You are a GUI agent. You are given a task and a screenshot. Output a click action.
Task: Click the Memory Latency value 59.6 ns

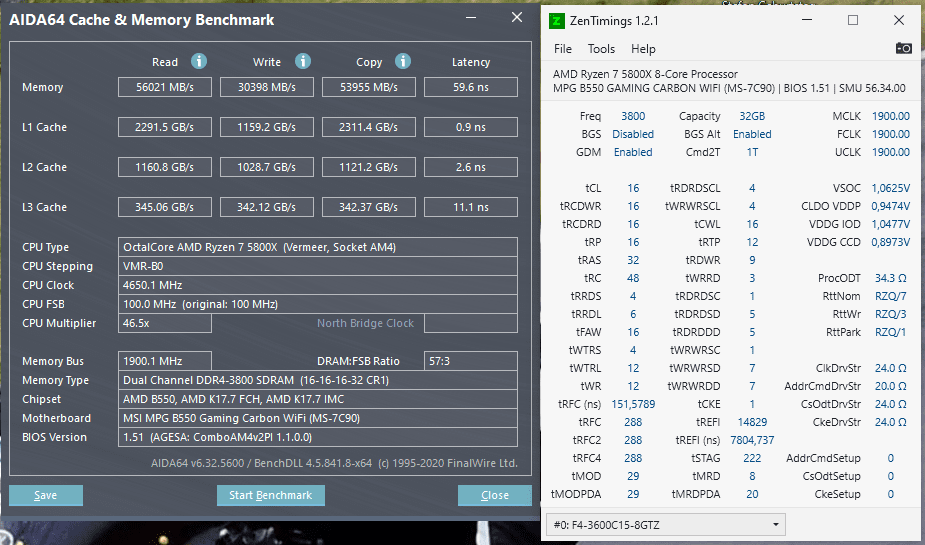pyautogui.click(x=471, y=87)
